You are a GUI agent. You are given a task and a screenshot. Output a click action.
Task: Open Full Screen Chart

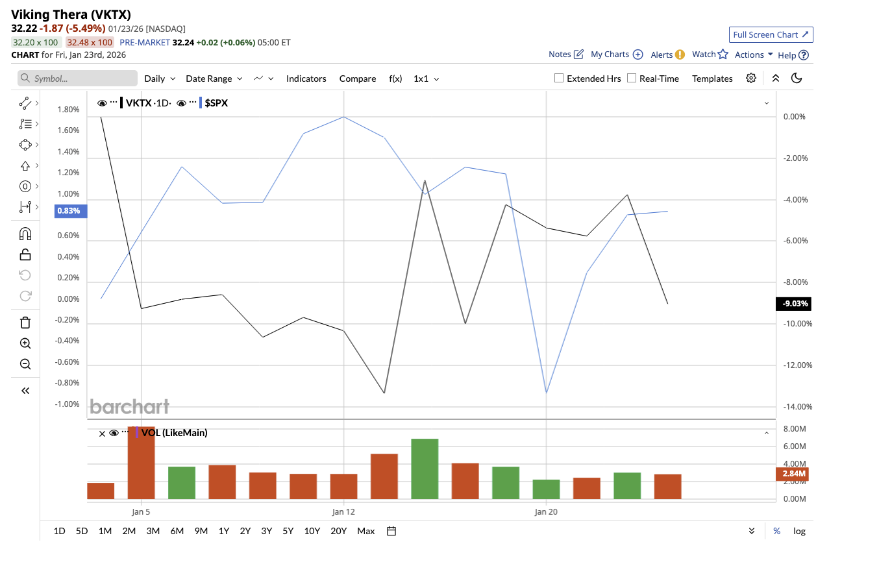click(771, 34)
